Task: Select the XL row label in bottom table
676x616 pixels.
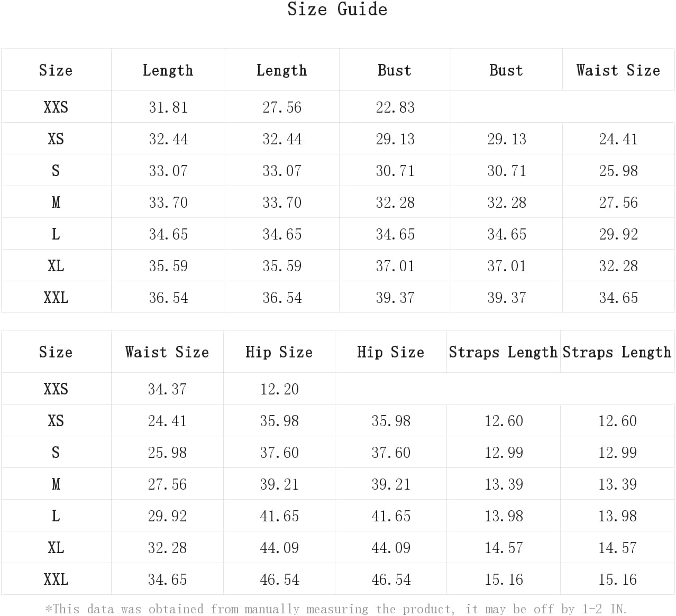Action: [x=56, y=548]
